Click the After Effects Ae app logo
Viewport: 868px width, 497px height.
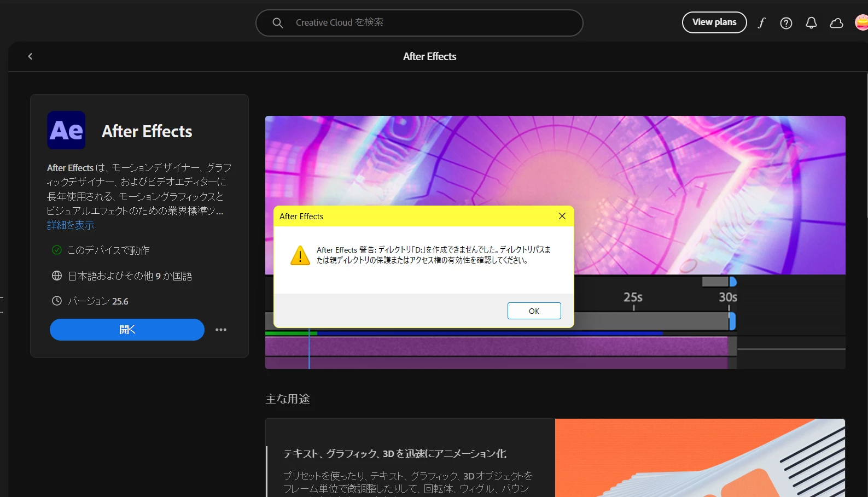pyautogui.click(x=66, y=130)
